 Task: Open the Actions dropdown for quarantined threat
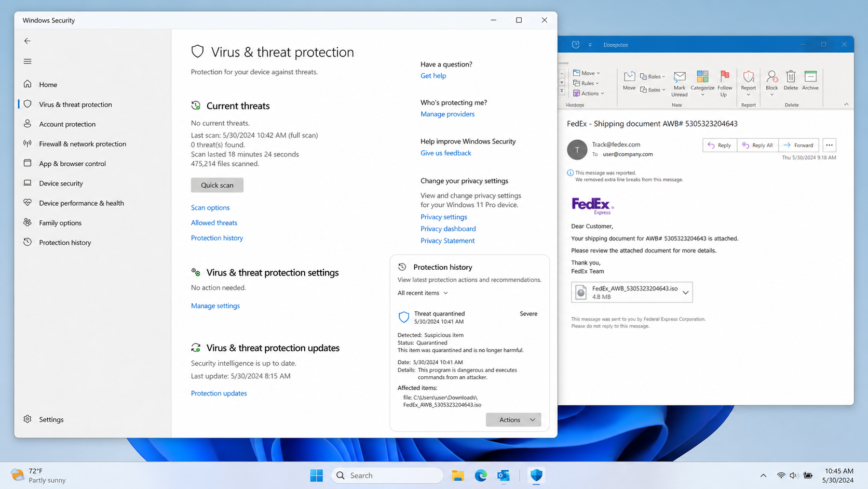pos(513,419)
